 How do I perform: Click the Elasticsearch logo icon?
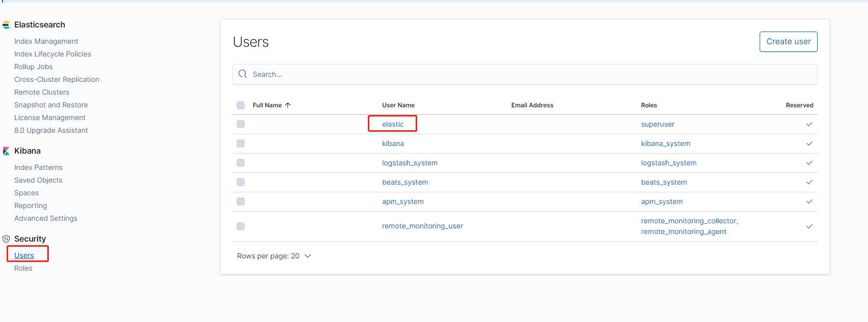[x=6, y=25]
